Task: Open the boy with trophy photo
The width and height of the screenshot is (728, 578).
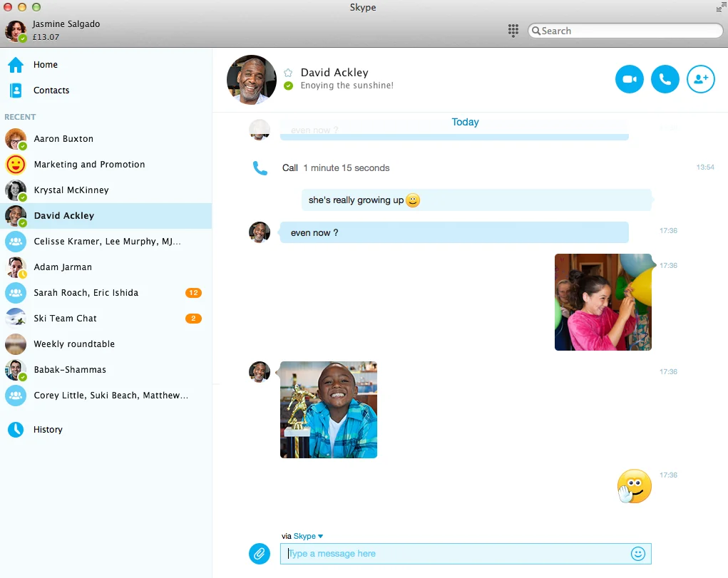Action: [328, 410]
